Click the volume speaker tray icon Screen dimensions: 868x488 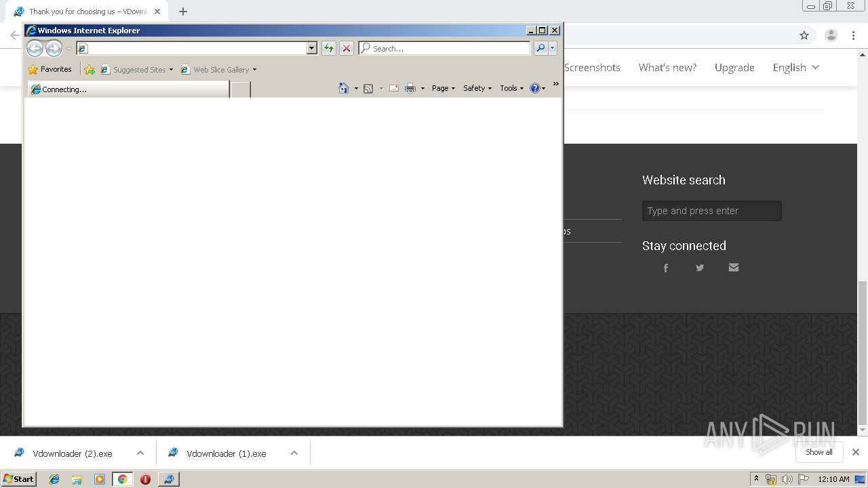(787, 479)
